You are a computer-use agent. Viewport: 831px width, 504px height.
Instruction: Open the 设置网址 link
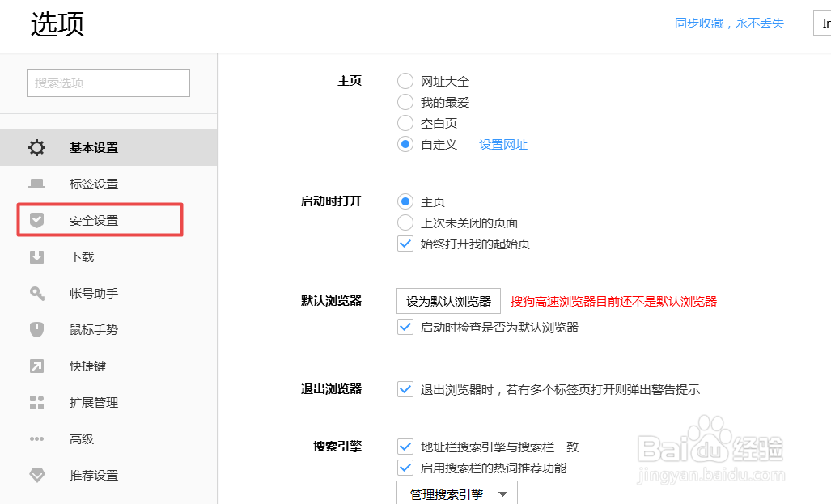[503, 144]
